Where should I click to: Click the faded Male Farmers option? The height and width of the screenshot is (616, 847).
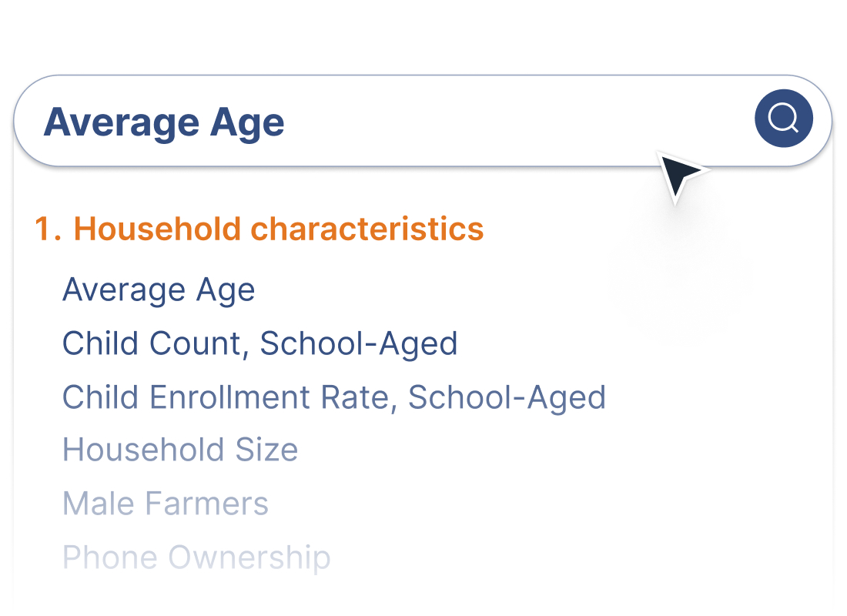click(x=166, y=504)
